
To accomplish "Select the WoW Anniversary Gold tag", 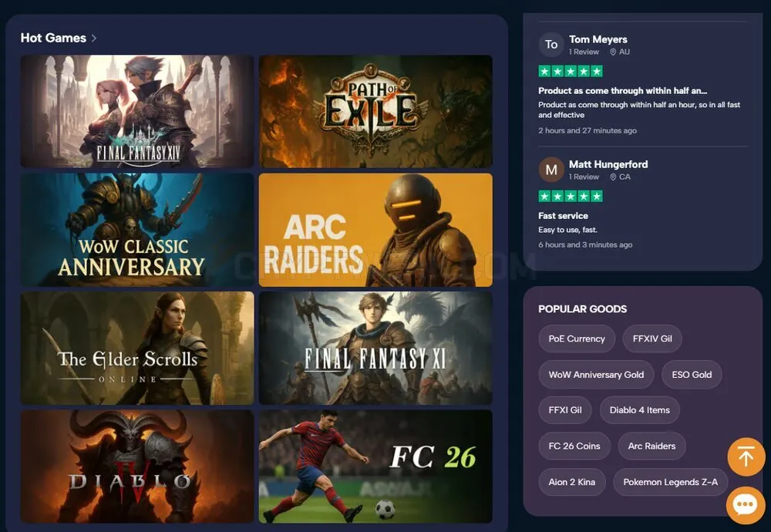I will [596, 374].
